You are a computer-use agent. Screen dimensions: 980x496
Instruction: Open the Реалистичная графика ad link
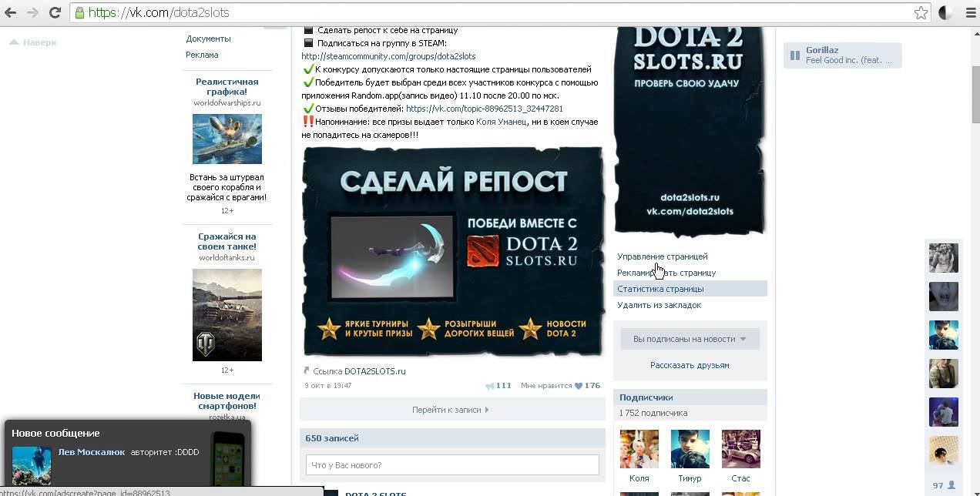coord(227,86)
